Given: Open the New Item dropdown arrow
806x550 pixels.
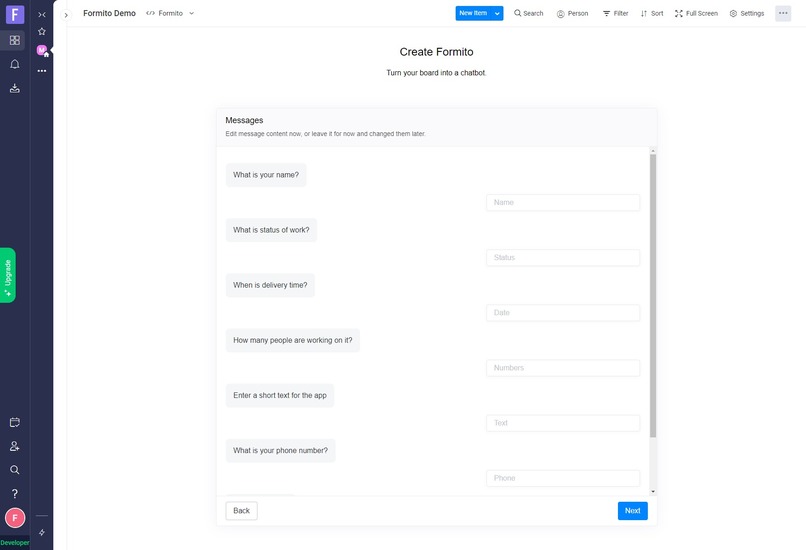Looking at the screenshot, I should (497, 13).
